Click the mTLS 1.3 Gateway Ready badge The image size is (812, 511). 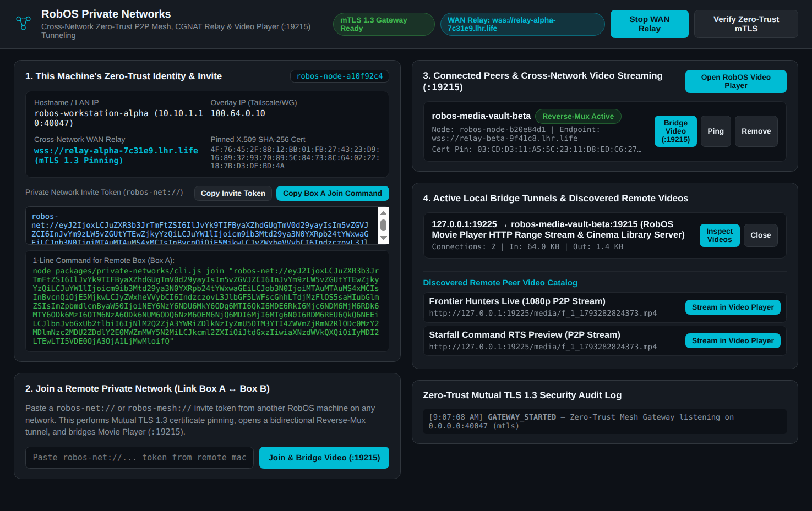click(x=384, y=24)
